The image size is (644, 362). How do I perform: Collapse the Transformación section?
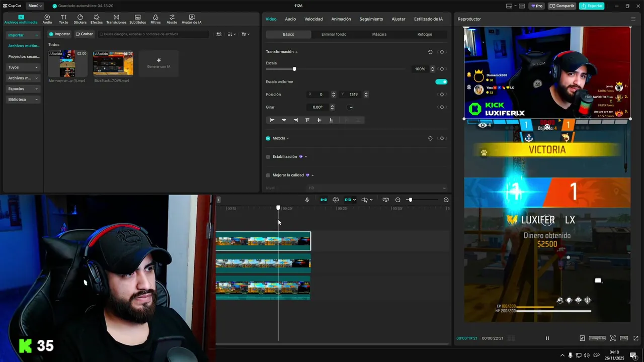tap(296, 52)
